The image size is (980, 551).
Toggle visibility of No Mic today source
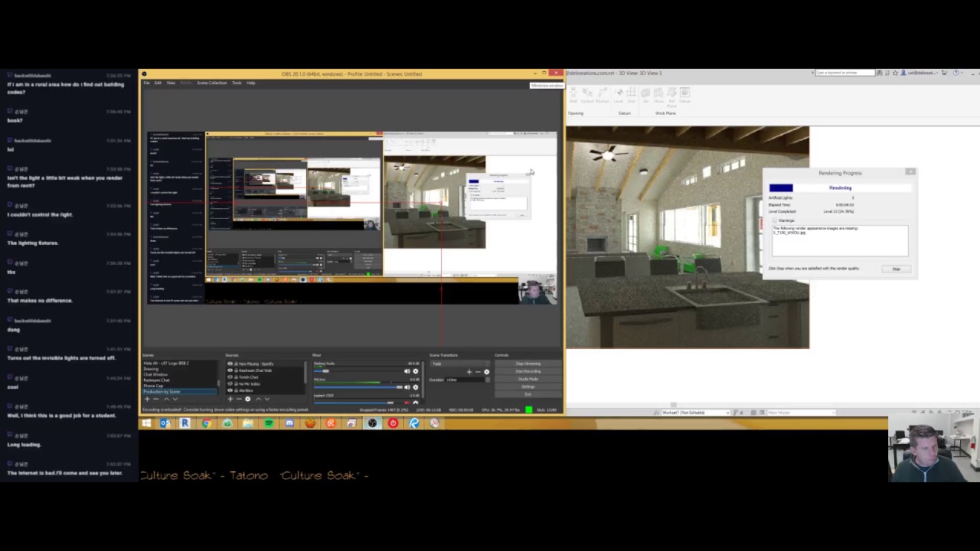click(x=230, y=383)
